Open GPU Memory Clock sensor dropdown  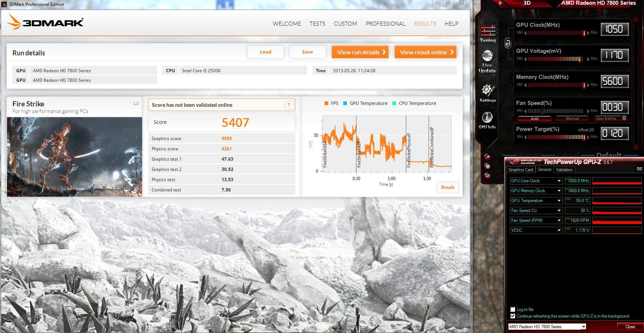pos(559,191)
